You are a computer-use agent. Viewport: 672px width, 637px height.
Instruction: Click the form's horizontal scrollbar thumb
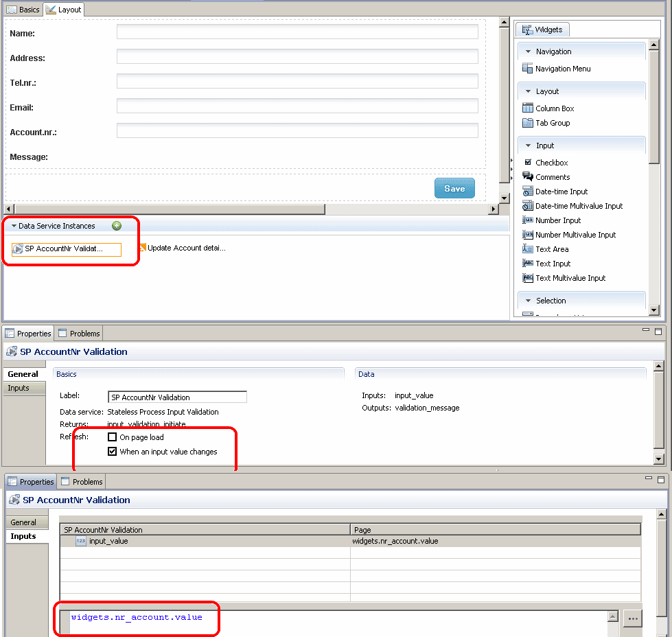click(170, 209)
